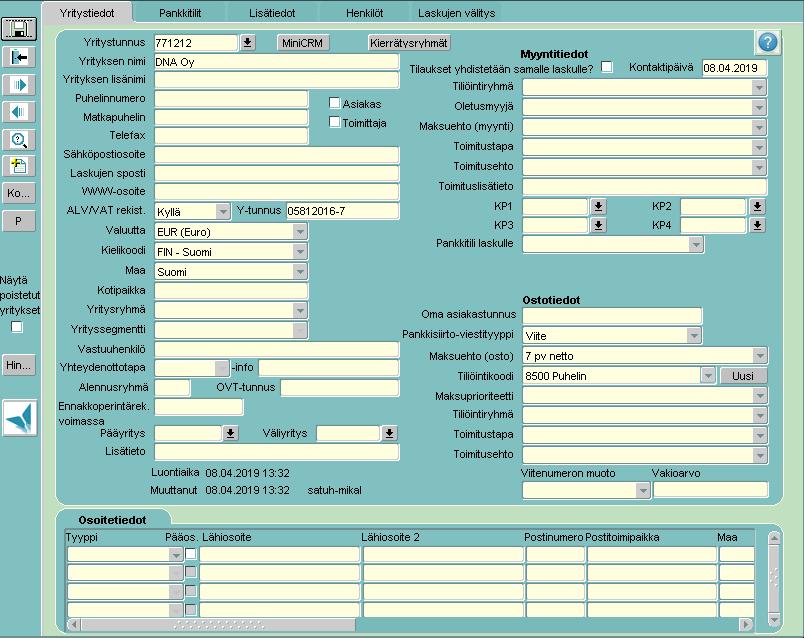This screenshot has width=804, height=638.
Task: Enable the Asiakas checkbox
Action: coord(334,103)
